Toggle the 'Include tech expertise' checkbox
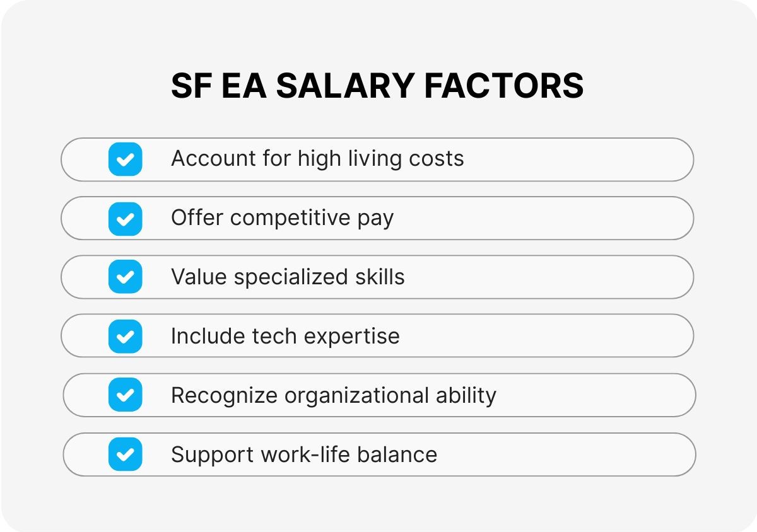Viewport: 757px width, 532px height. point(125,336)
